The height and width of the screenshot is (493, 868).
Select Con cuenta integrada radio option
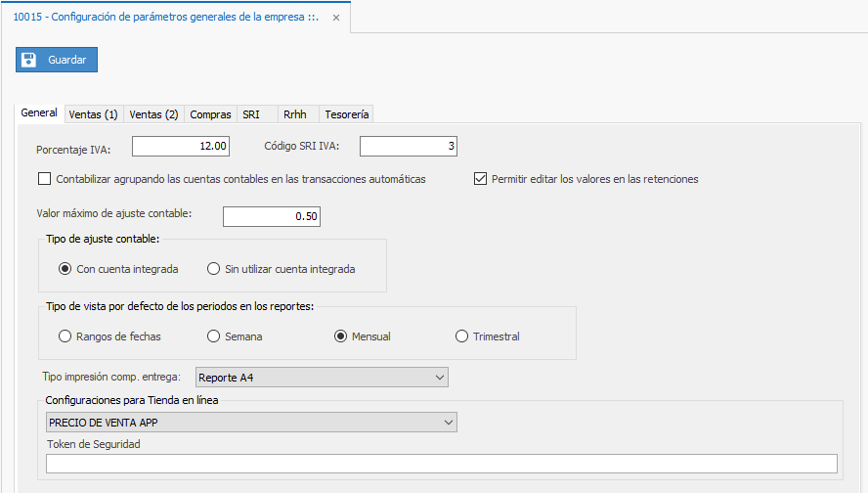65,269
